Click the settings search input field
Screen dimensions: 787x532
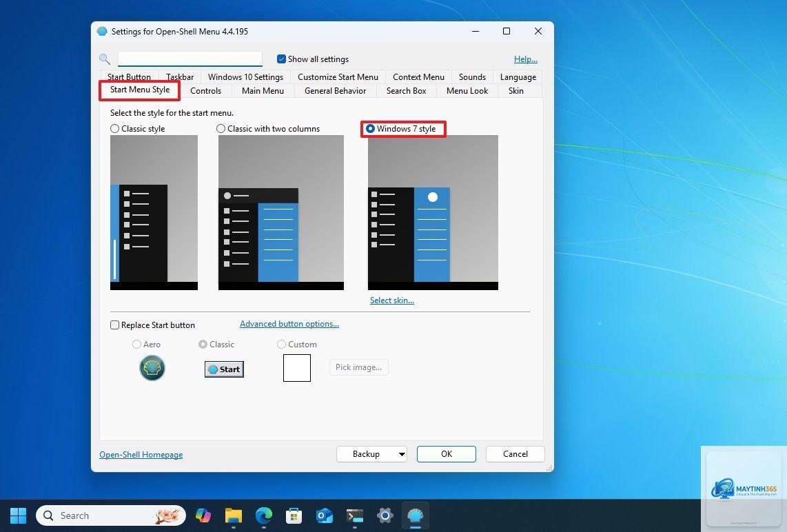click(190, 59)
